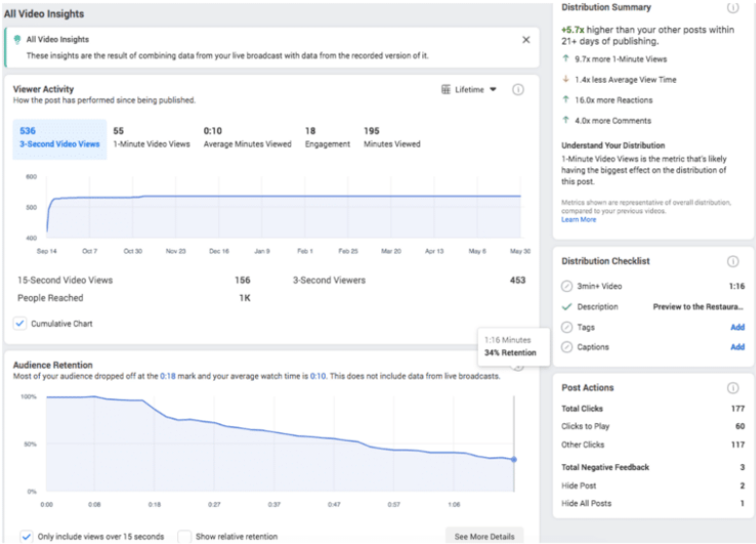The image size is (756, 544).
Task: Uncheck the Cumulative Chart checkbox
Action: click(19, 324)
